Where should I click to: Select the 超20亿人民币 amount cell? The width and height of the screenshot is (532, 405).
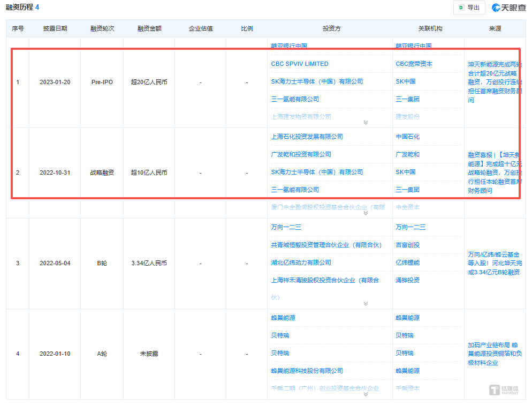[x=149, y=82]
